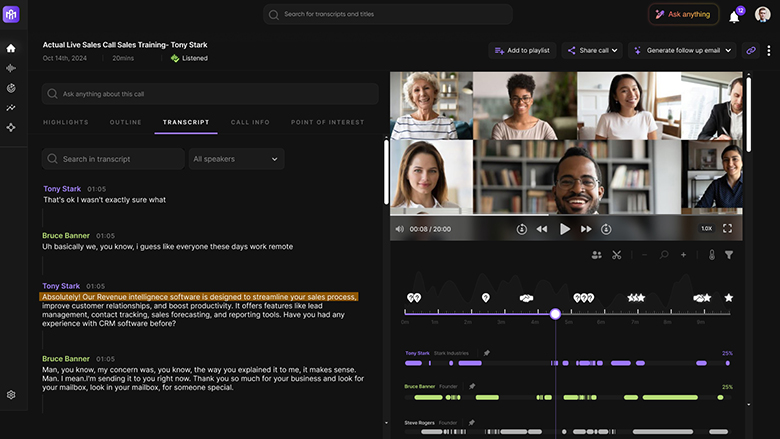Click the first handshake marker near 3m
Image resolution: width=780 pixels, height=439 pixels.
pos(526,298)
